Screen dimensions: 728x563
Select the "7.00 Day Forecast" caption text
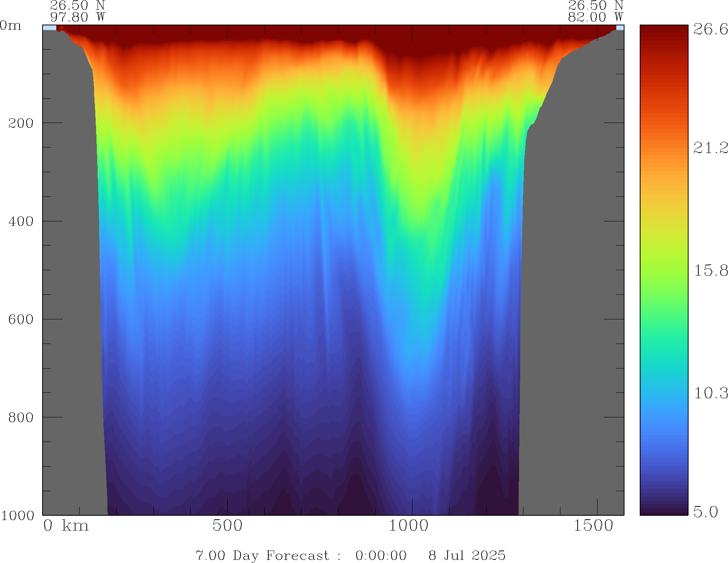click(262, 555)
